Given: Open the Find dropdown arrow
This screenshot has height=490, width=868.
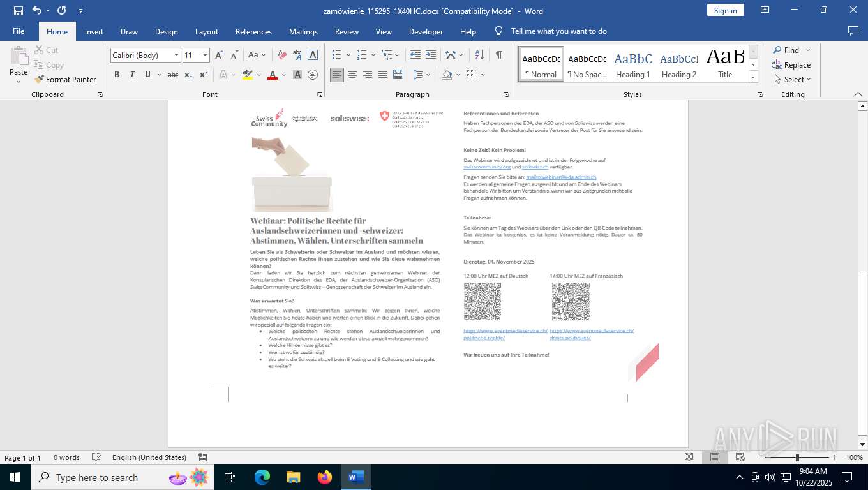Looking at the screenshot, I should tap(807, 50).
